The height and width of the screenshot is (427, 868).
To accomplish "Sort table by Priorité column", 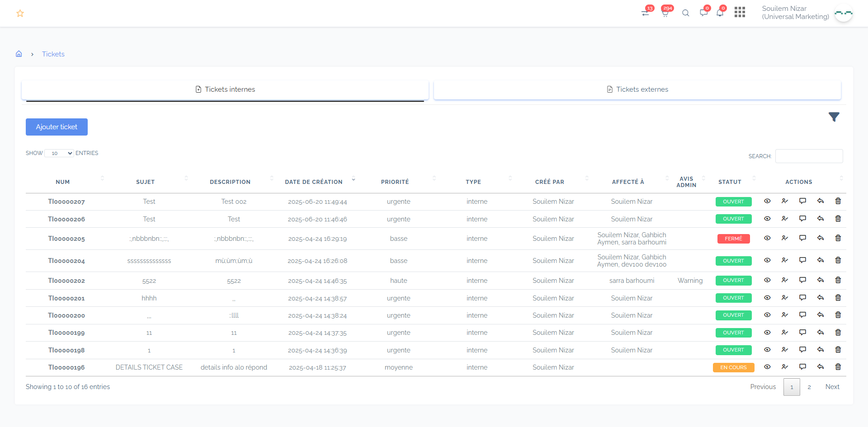I will pos(395,182).
